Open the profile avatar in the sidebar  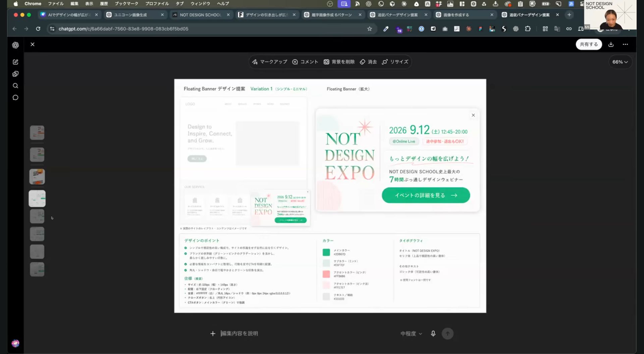[15, 343]
